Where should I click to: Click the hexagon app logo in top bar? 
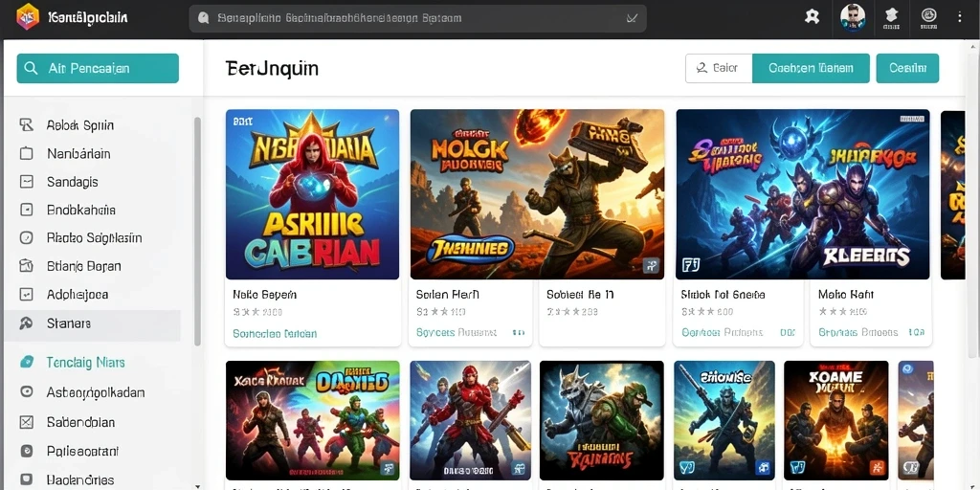click(x=27, y=17)
